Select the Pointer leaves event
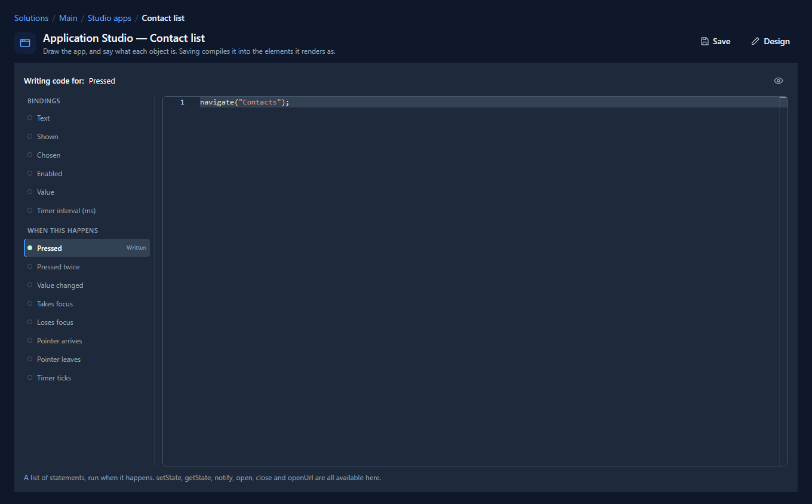Screen dimensions: 812x504 pyautogui.click(x=87, y=359)
